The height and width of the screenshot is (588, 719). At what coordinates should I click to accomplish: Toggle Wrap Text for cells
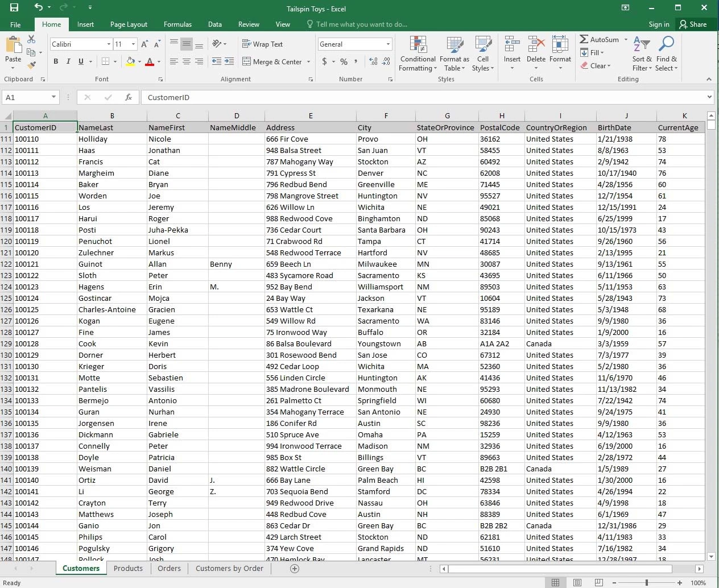coord(262,44)
